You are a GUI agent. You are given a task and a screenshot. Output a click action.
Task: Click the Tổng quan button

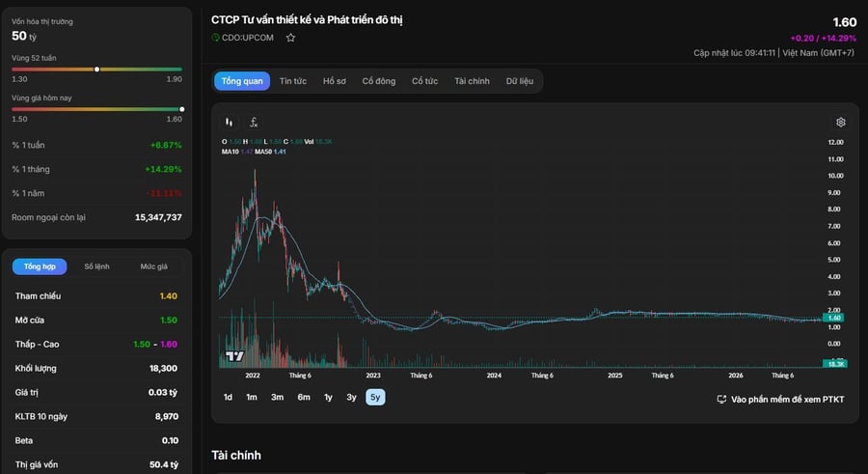click(242, 81)
